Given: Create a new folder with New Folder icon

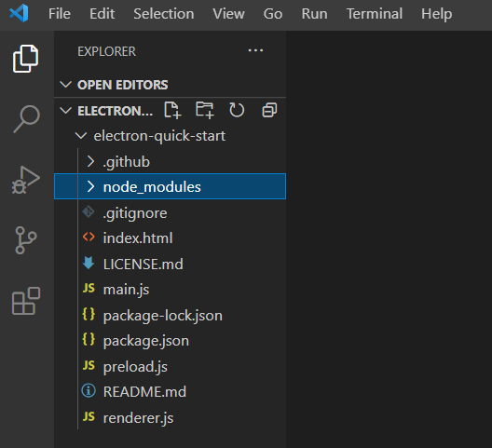Looking at the screenshot, I should (205, 110).
